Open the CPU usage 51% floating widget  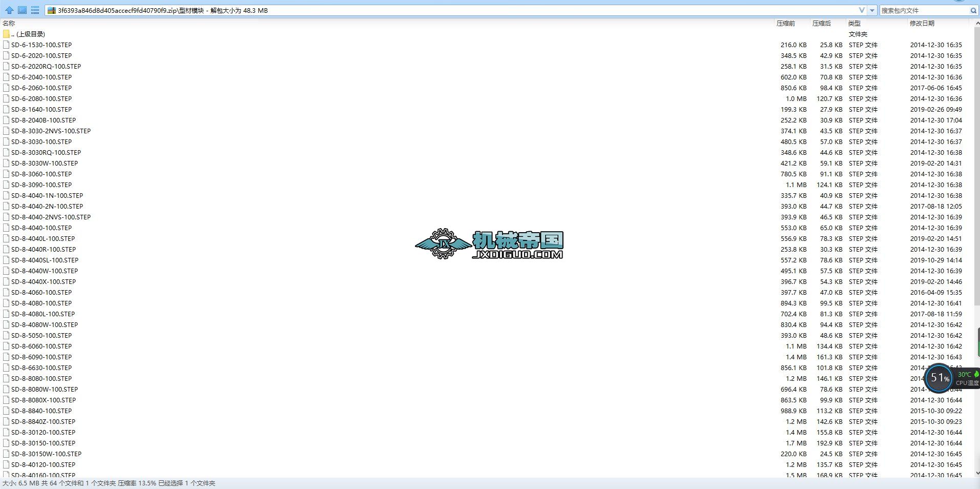click(x=939, y=378)
